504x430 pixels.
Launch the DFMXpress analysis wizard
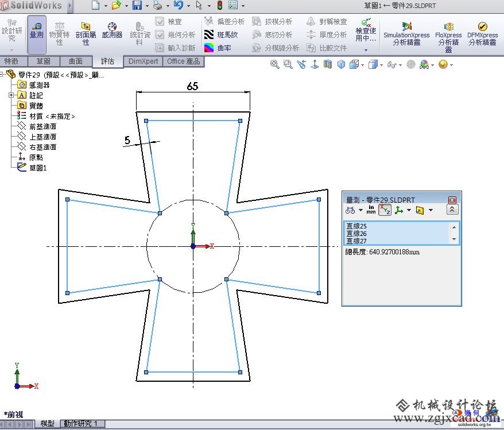482,34
